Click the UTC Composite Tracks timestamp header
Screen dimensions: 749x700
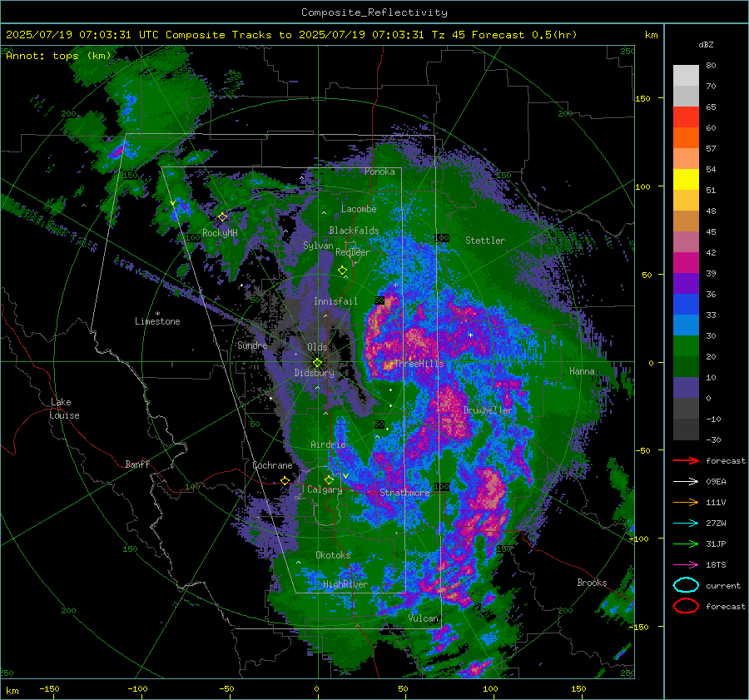291,35
